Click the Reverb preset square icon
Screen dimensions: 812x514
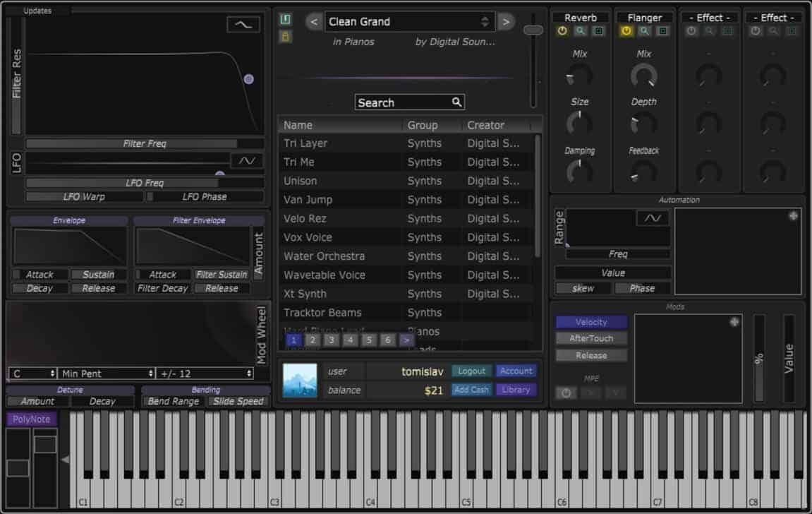coord(599,31)
